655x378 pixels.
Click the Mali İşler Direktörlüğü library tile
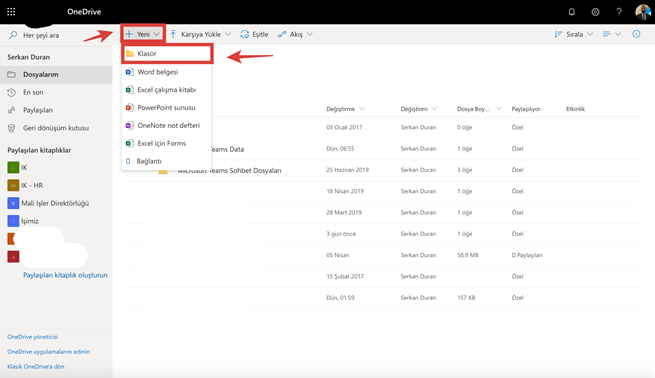(13, 203)
